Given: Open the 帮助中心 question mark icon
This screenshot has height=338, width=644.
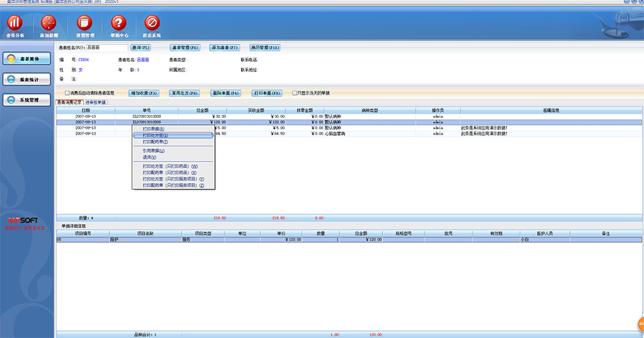Looking at the screenshot, I should tap(118, 24).
